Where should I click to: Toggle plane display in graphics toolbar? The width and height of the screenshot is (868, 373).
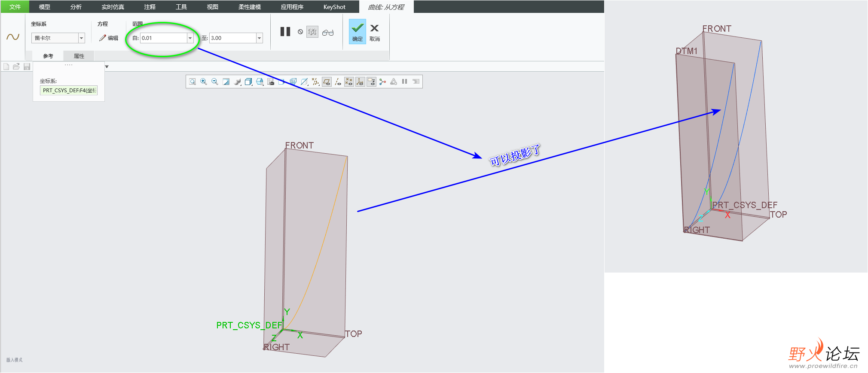327,82
